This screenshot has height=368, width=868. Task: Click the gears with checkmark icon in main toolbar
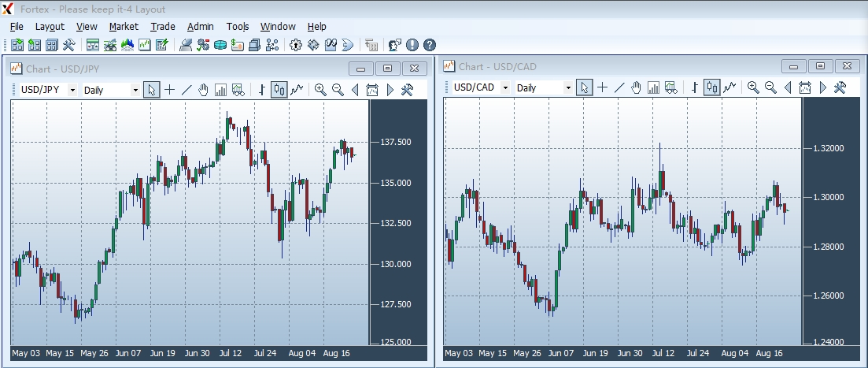click(x=203, y=45)
